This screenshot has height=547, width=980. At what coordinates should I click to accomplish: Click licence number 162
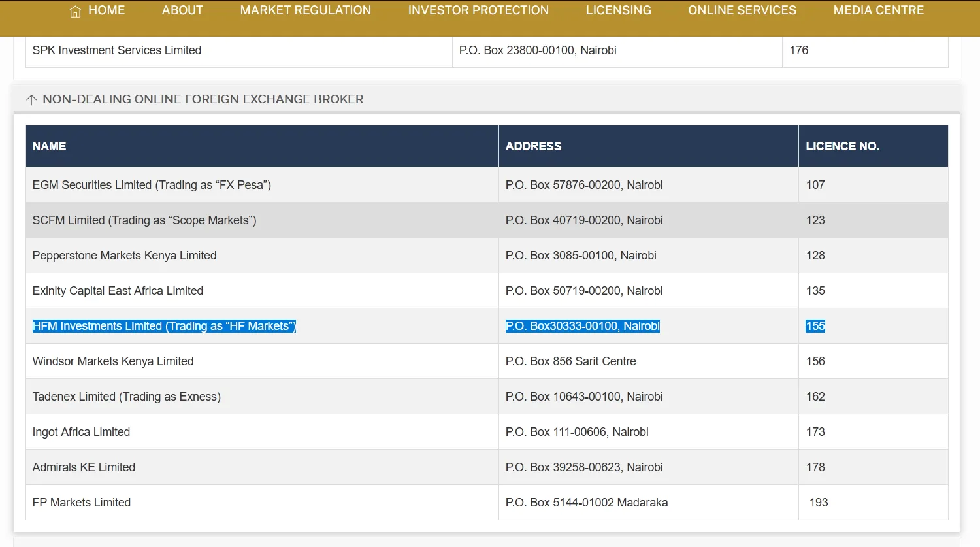click(x=815, y=397)
